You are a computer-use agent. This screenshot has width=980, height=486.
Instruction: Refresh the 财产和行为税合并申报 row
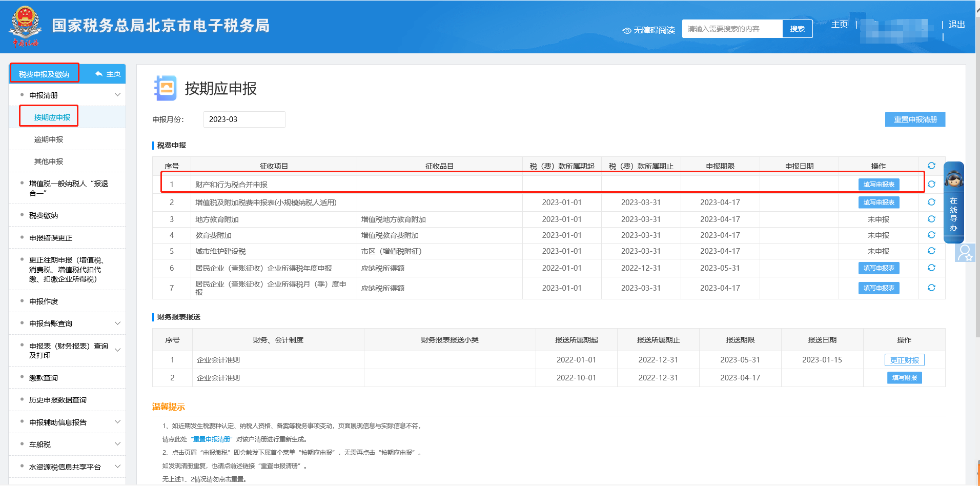point(931,184)
